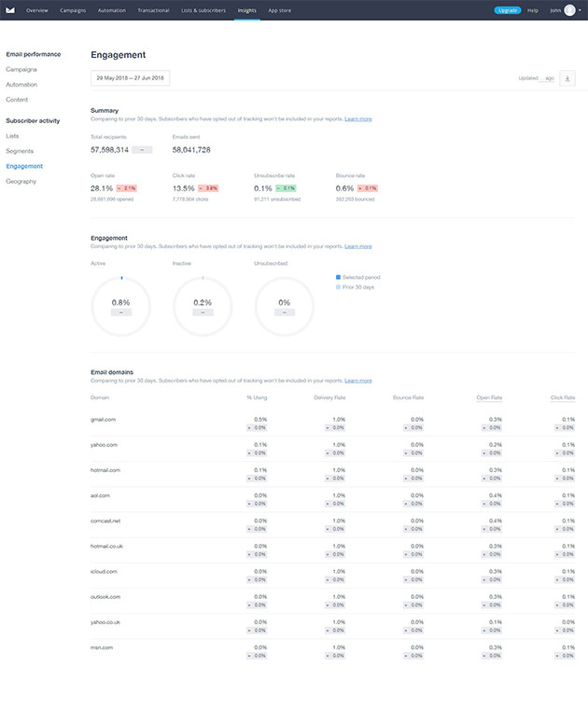Click gmail.com's 0.5% using value
The image size is (588, 709).
260,420
